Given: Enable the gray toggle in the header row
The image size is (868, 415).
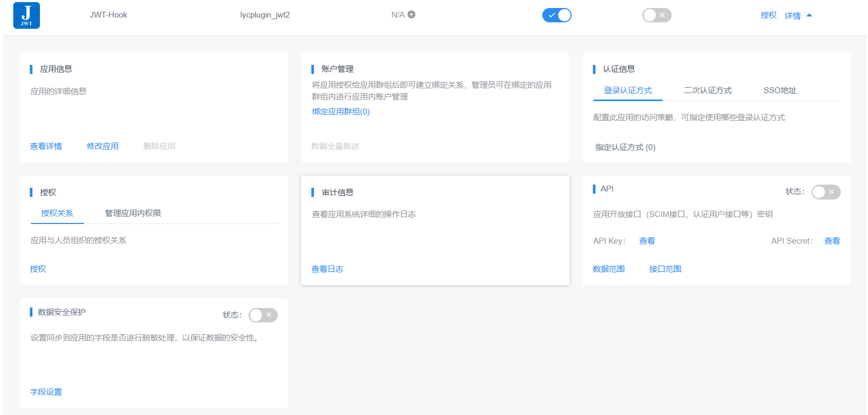Looking at the screenshot, I should (656, 15).
